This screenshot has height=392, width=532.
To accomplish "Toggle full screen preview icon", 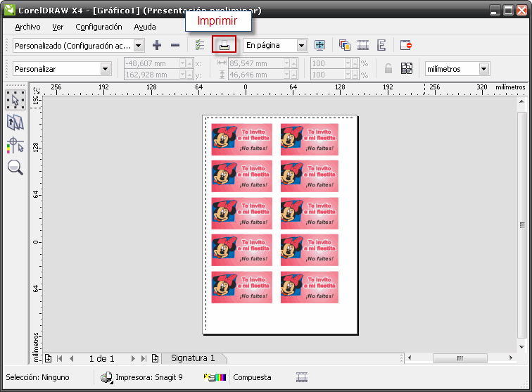I will (319, 45).
